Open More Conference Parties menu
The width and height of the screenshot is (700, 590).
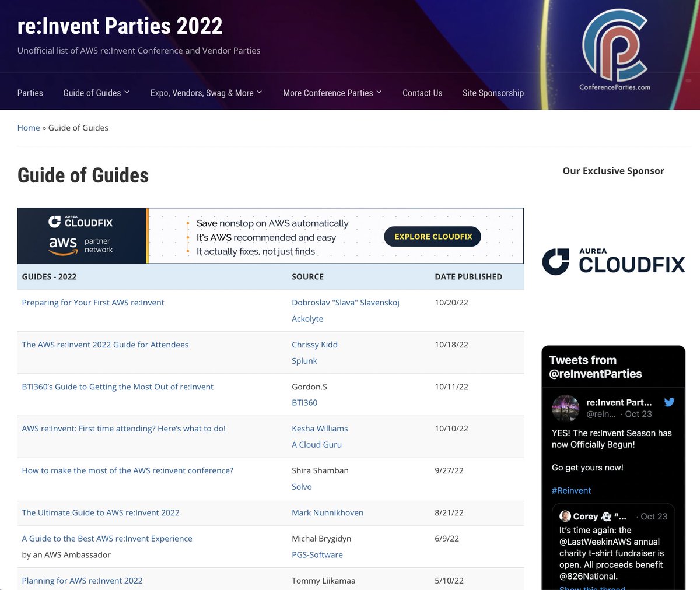click(x=328, y=93)
